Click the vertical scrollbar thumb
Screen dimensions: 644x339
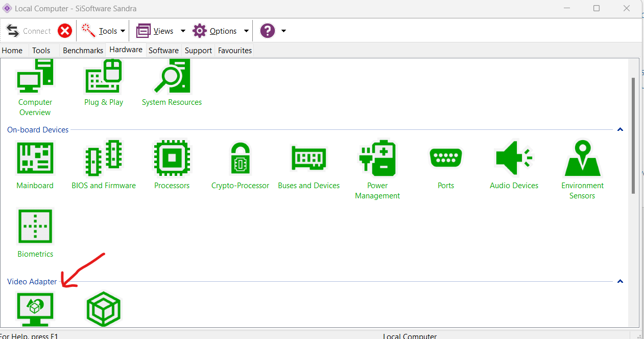pyautogui.click(x=634, y=135)
